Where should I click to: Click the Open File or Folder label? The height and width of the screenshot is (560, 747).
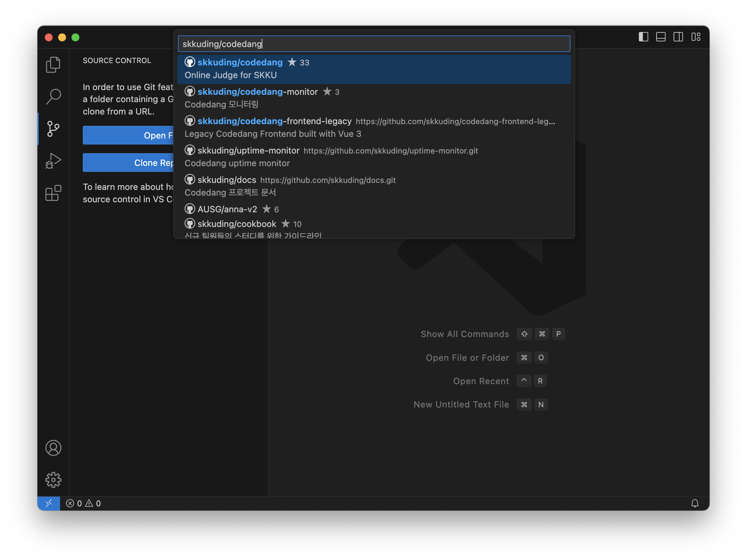coord(467,357)
